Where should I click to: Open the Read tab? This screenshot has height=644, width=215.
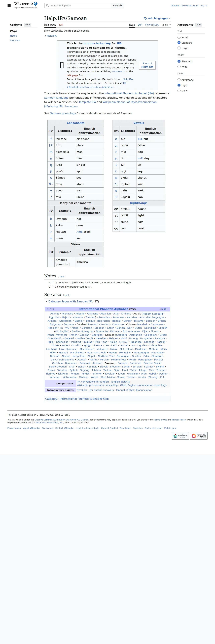pos(132,25)
